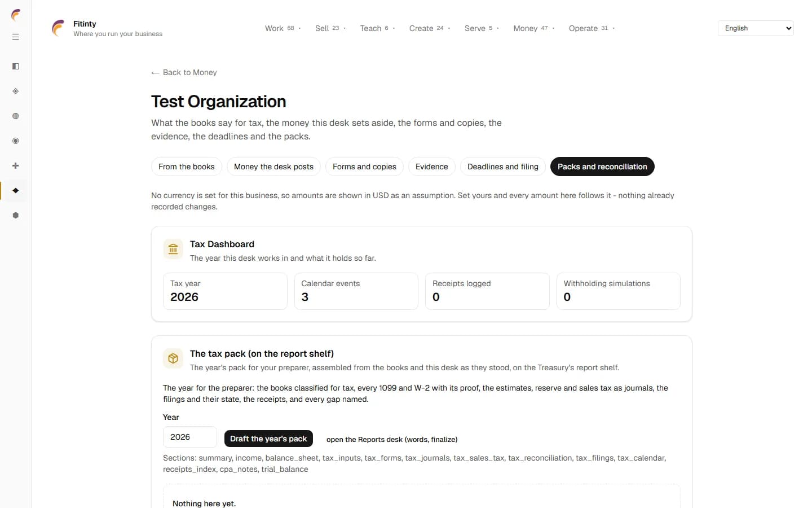Open the Work menu dropdown
The height and width of the screenshot is (508, 812).
(283, 28)
